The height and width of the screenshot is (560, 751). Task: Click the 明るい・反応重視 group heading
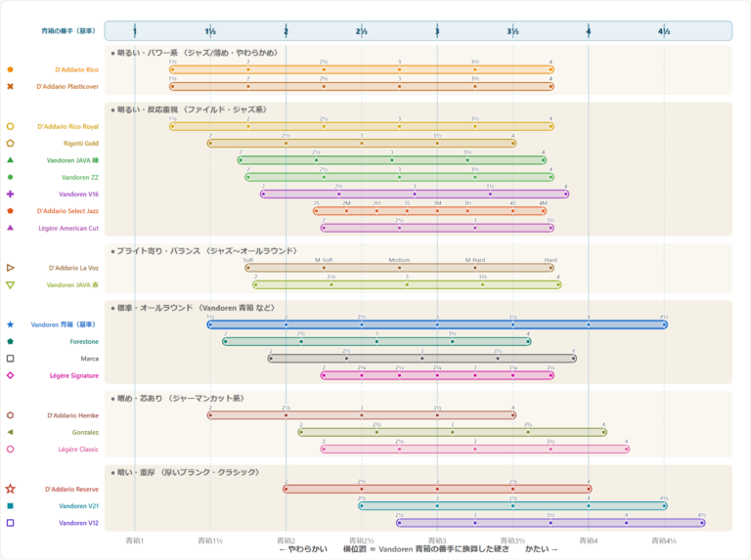coord(189,109)
